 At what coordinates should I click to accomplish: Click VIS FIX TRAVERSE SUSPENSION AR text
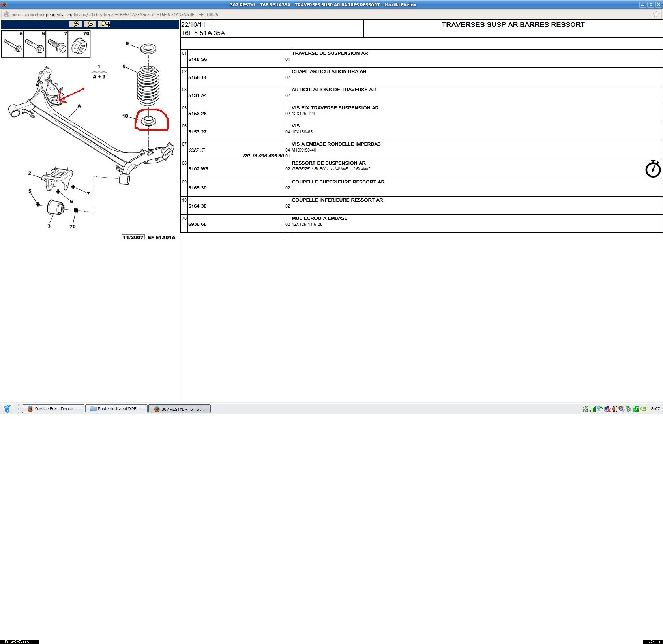tap(335, 108)
